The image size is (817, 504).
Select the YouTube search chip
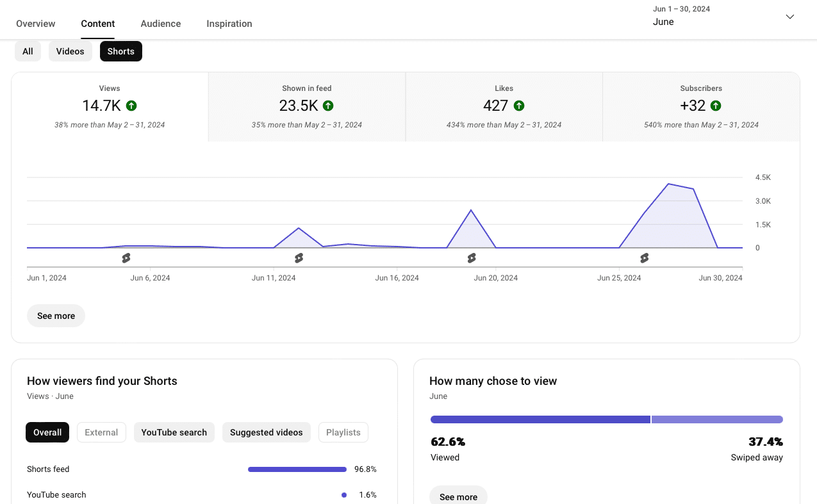[174, 432]
